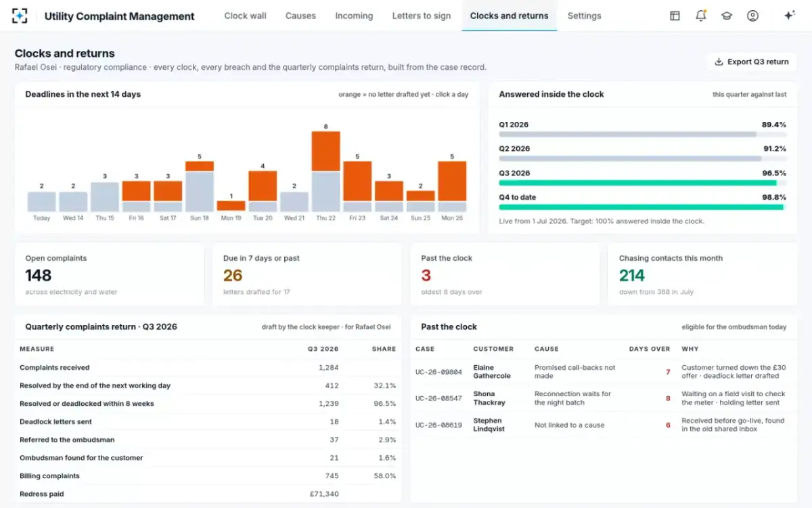Click the 96.5% share value for resolved within 8 weeks
The image size is (812, 508).
[385, 404]
